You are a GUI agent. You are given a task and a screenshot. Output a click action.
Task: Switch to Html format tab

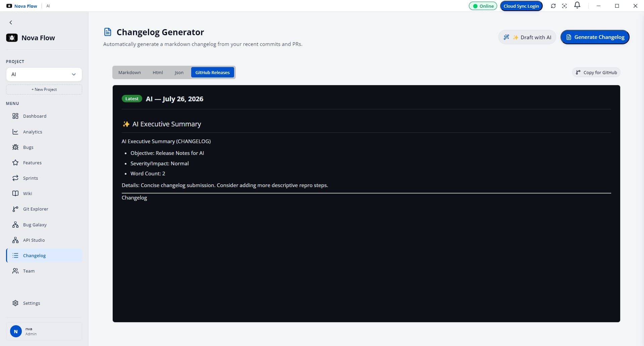tap(158, 72)
